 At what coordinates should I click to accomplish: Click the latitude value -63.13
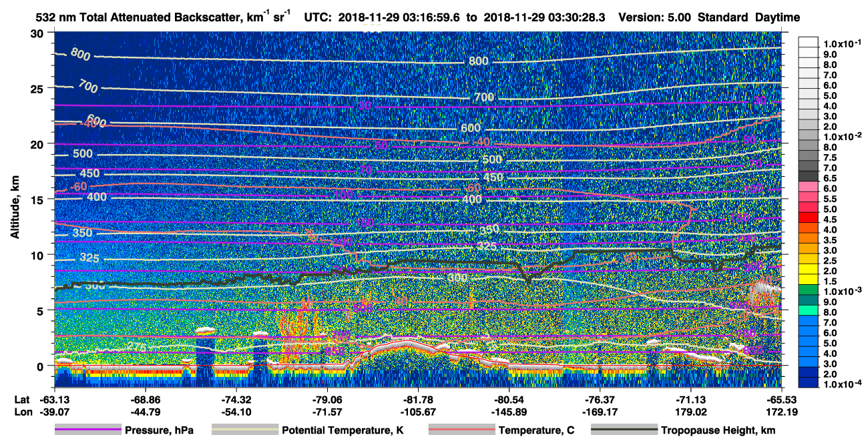tap(55, 399)
